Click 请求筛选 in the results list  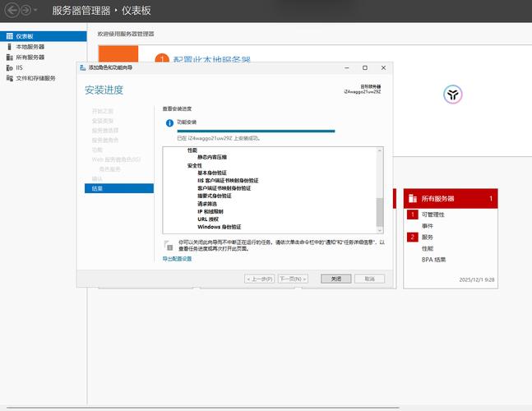[x=207, y=204]
